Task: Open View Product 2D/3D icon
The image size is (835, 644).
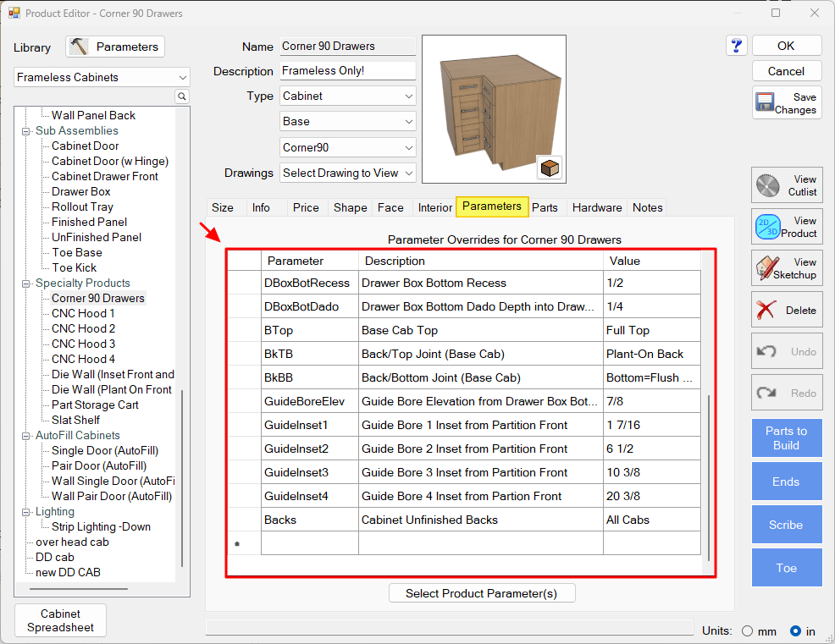Action: point(768,227)
